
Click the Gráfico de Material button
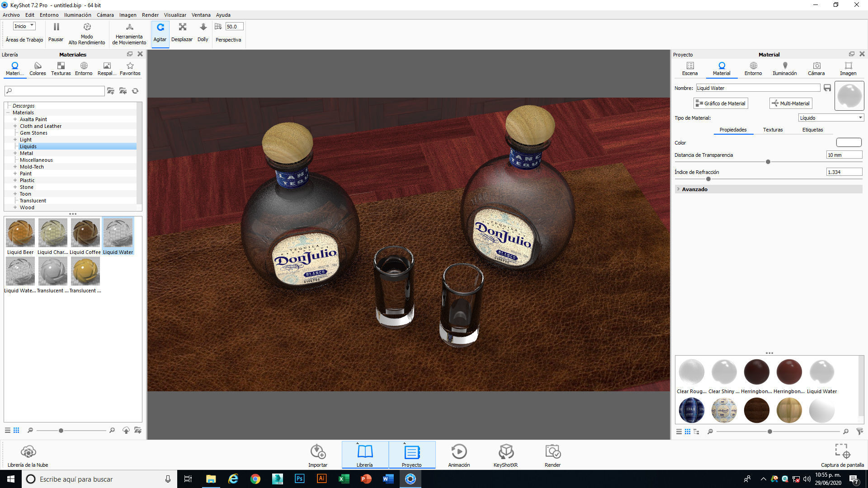(x=721, y=103)
